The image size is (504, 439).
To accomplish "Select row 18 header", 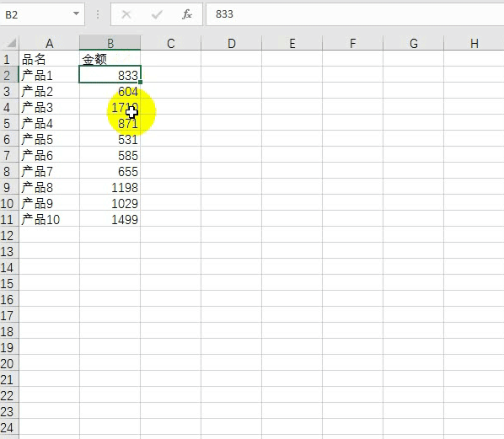I will pos(9,331).
